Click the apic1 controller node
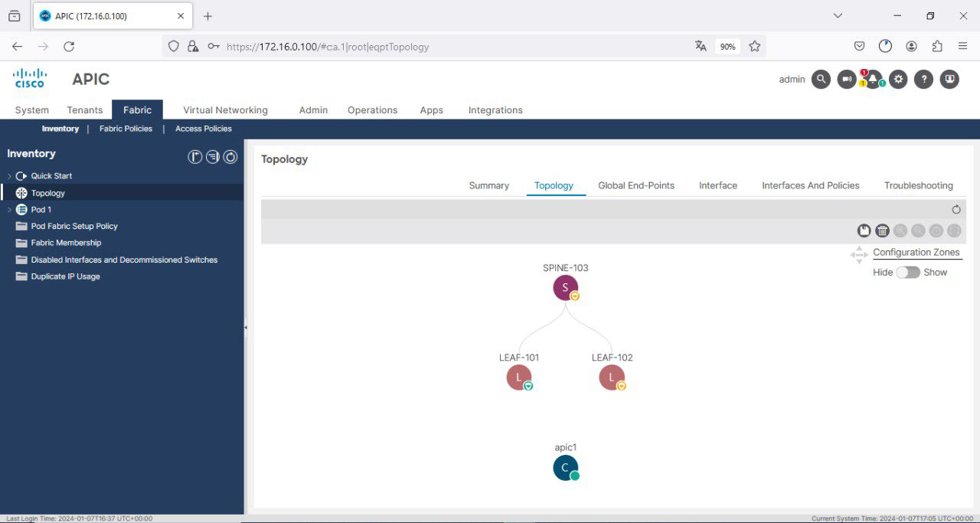The height and width of the screenshot is (523, 980). (x=565, y=467)
